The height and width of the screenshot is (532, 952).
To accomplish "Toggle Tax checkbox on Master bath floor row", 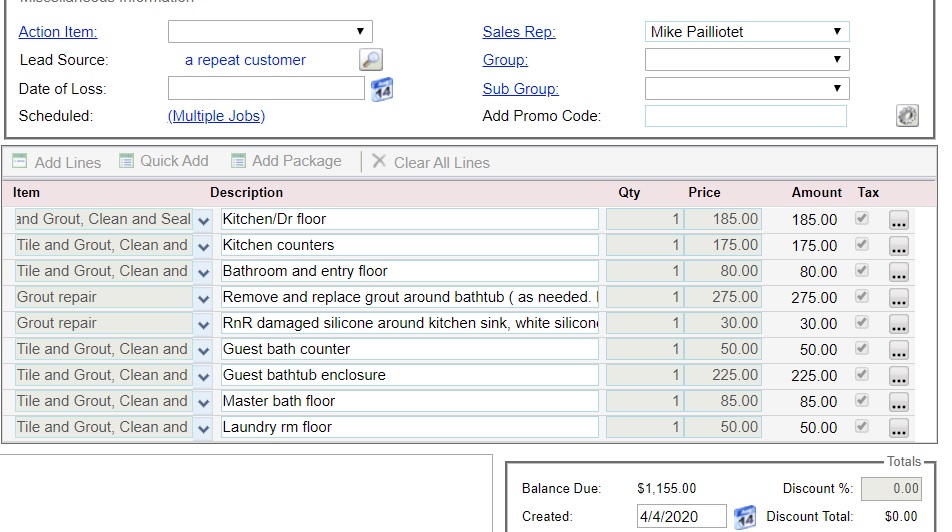I will 862,401.
